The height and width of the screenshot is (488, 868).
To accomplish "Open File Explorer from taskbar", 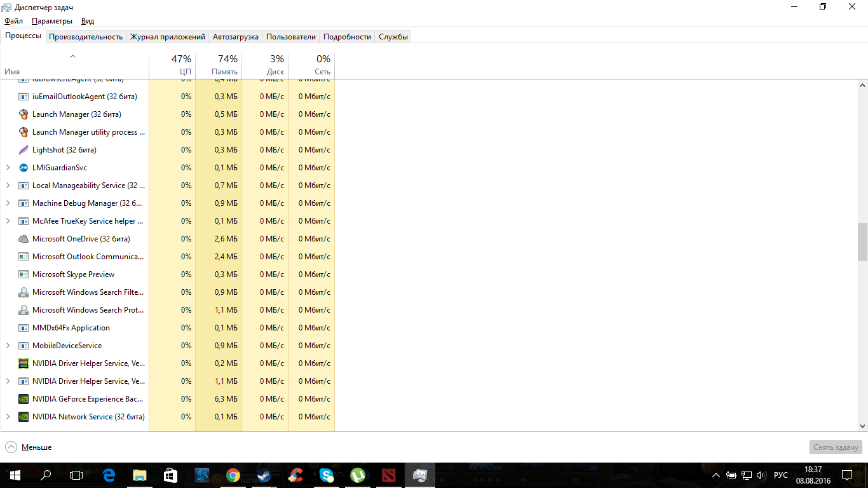I will [139, 475].
